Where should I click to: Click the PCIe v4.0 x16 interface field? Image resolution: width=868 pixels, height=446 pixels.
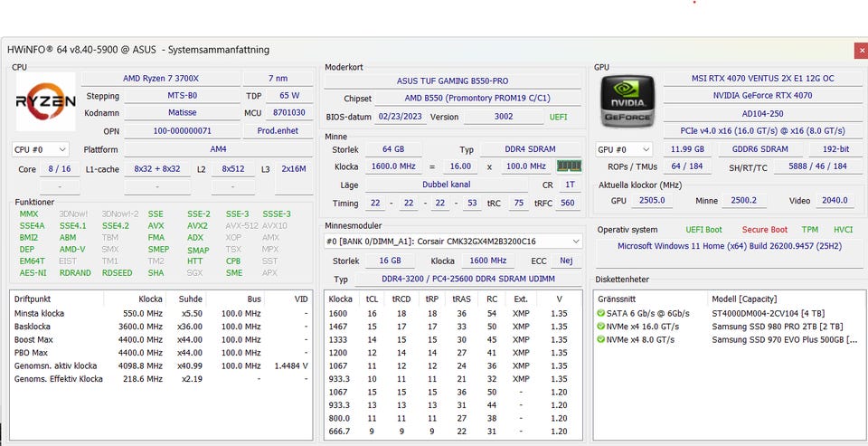point(762,131)
